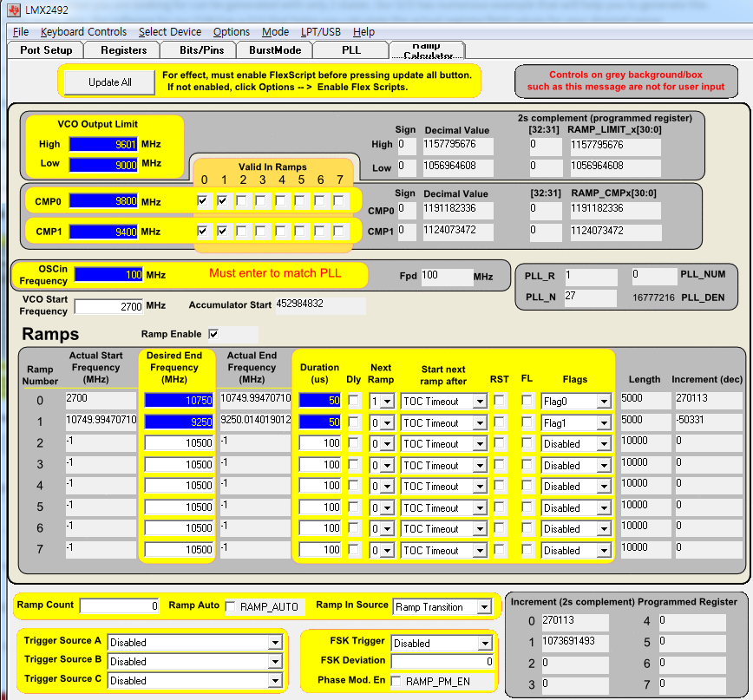Switch to the Port Setup tab
Viewport: 753px width, 700px height.
point(46,50)
